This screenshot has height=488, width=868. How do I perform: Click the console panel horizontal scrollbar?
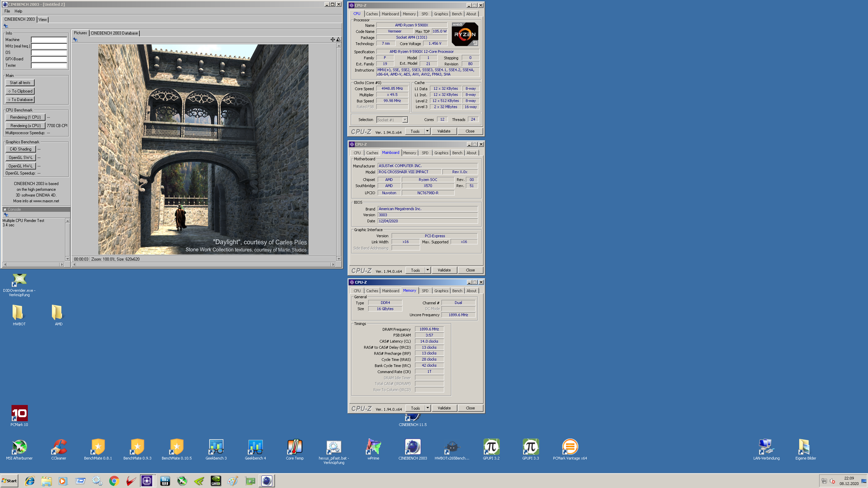[33, 264]
